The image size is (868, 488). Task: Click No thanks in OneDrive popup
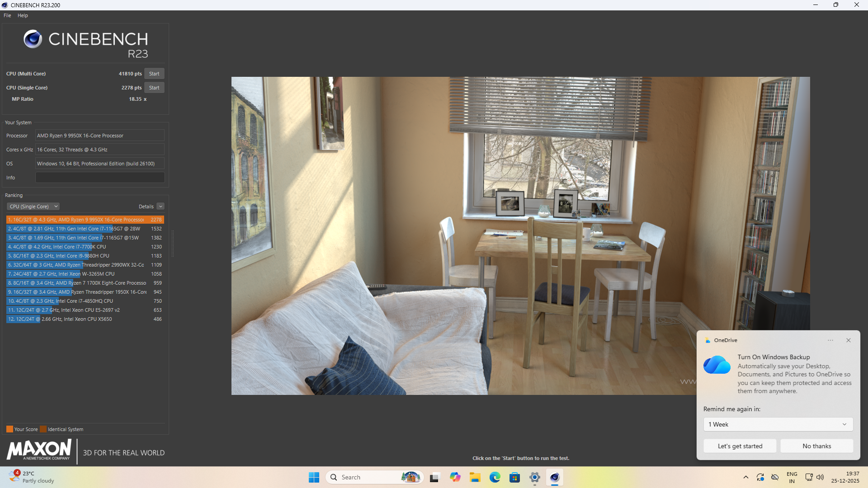pos(816,446)
